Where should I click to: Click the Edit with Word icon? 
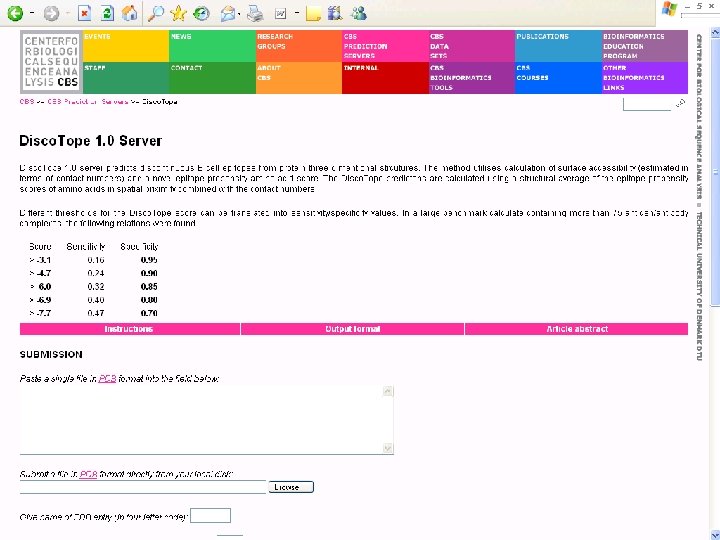click(280, 14)
